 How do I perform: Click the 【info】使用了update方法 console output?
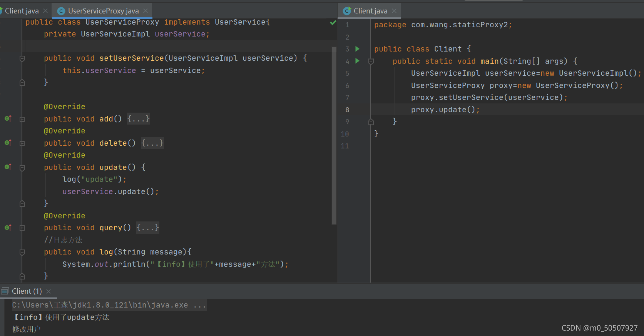61,317
